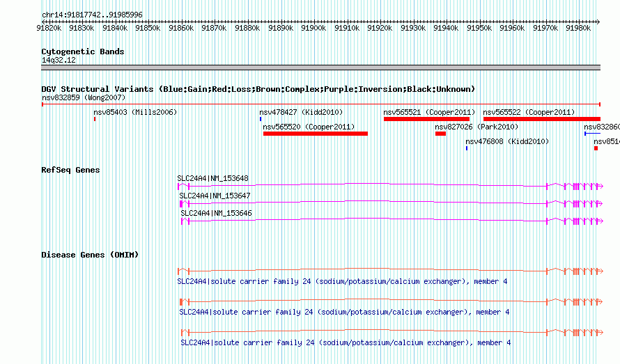Screen dimensions: 620x364
Task: Open nsv565520 (Cooper2011) variant label
Action: 309,127
